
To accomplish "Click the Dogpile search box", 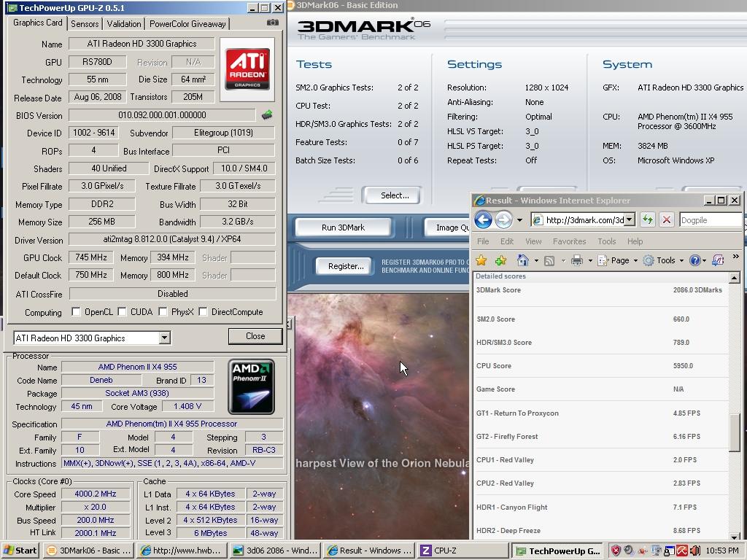I will pos(711,220).
